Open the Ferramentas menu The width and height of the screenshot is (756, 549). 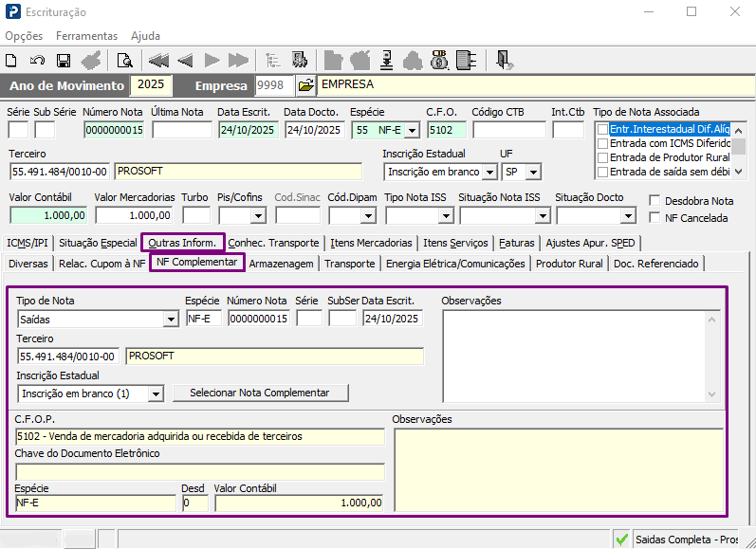pos(86,36)
